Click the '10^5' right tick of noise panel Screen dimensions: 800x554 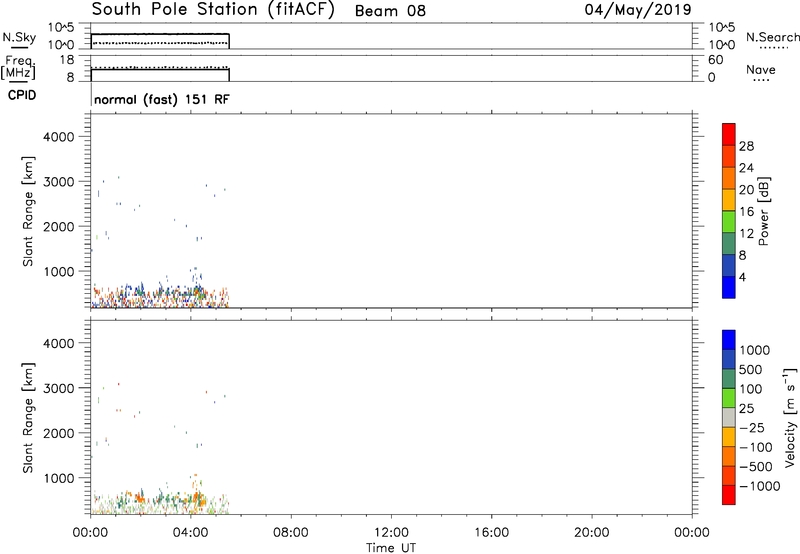click(x=722, y=28)
